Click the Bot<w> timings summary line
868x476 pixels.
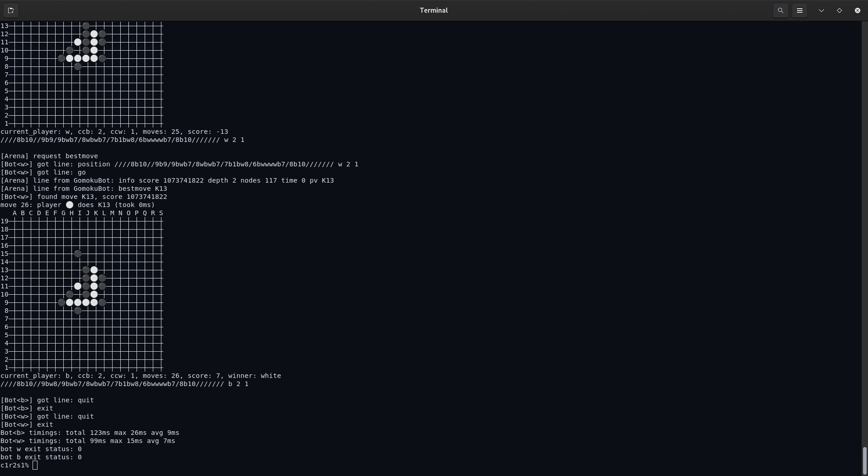coord(89,441)
